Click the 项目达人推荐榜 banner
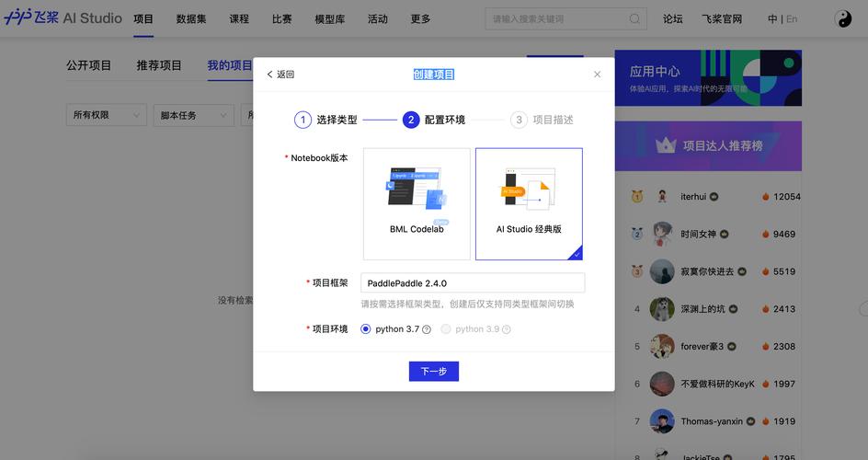This screenshot has width=868, height=460. 708,146
